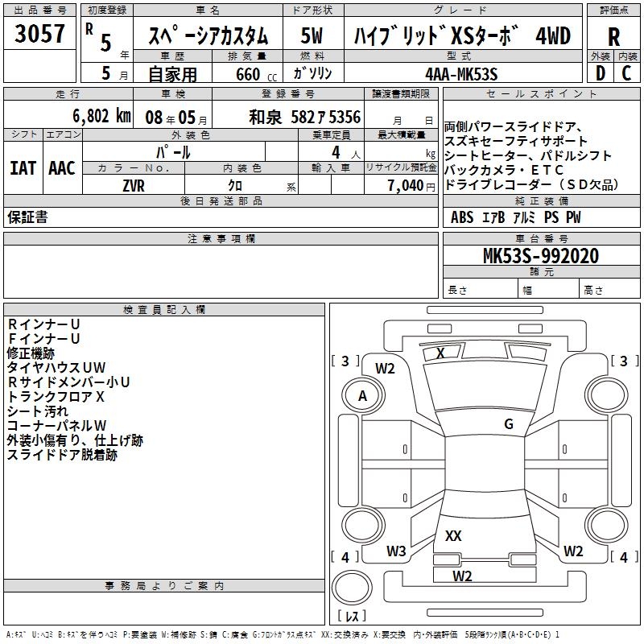644x644 pixels.
Task: Click the recycle deposit amount 7,040円
Action: click(410, 184)
